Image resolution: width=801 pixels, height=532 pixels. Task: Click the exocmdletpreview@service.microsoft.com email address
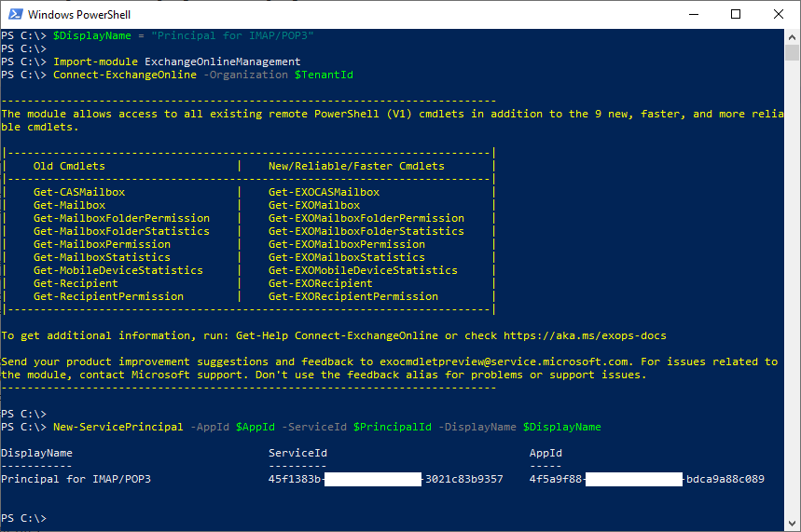(504, 361)
